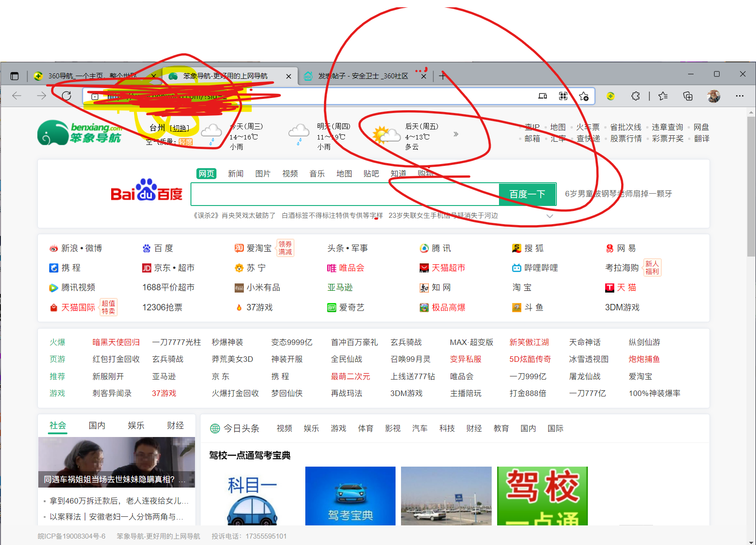Open the 3DM游戏 link in top sites

(x=622, y=308)
